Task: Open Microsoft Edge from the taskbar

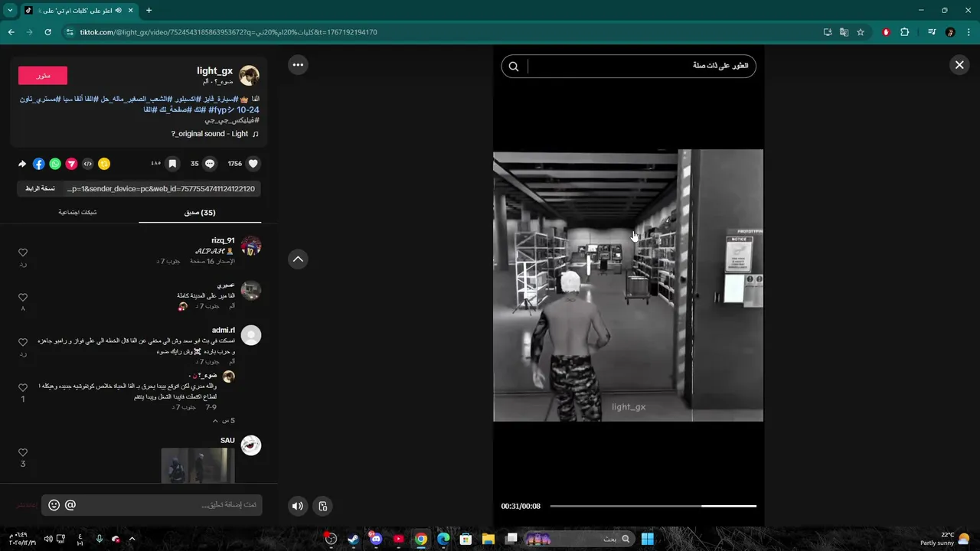Action: coord(443,539)
